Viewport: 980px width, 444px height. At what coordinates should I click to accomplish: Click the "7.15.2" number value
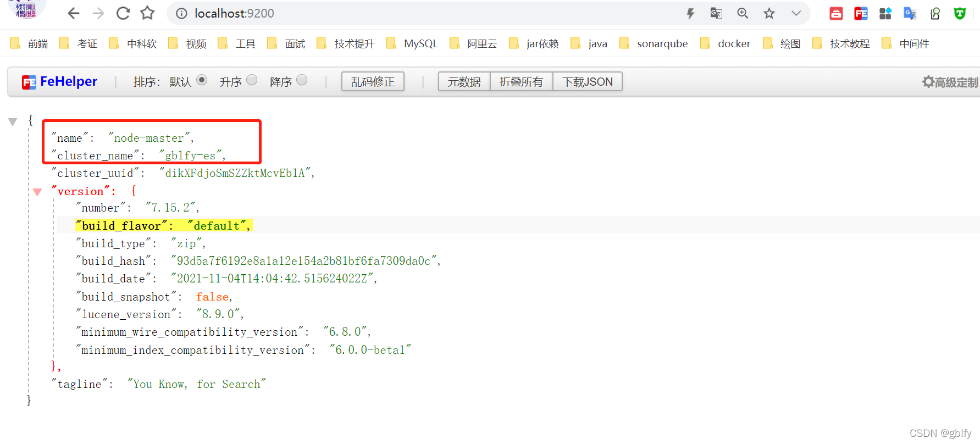[170, 208]
